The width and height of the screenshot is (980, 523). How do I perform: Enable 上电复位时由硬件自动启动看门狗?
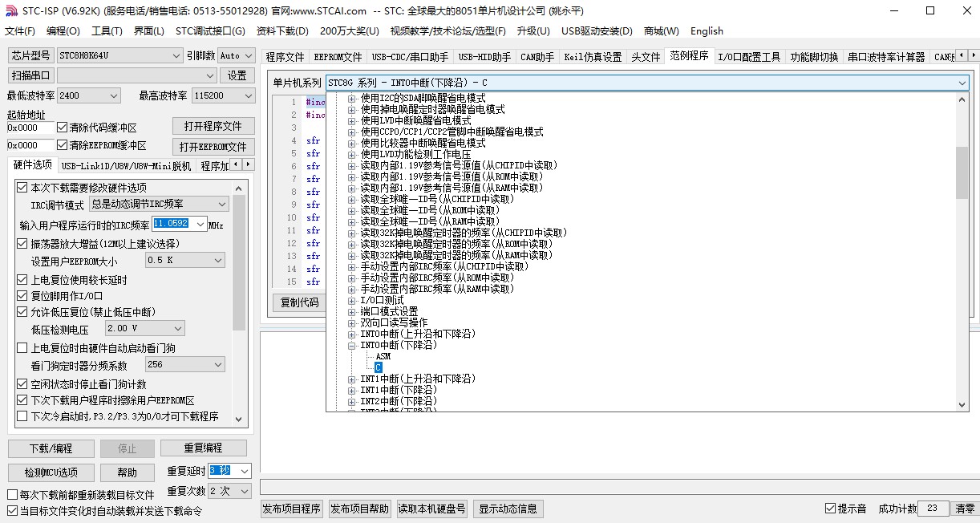(22, 348)
